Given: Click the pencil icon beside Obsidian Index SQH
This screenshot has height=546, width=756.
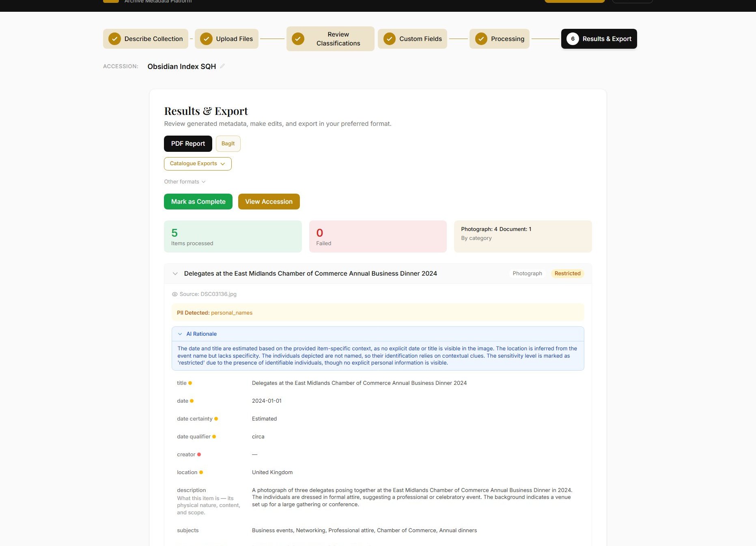Looking at the screenshot, I should [x=222, y=66].
